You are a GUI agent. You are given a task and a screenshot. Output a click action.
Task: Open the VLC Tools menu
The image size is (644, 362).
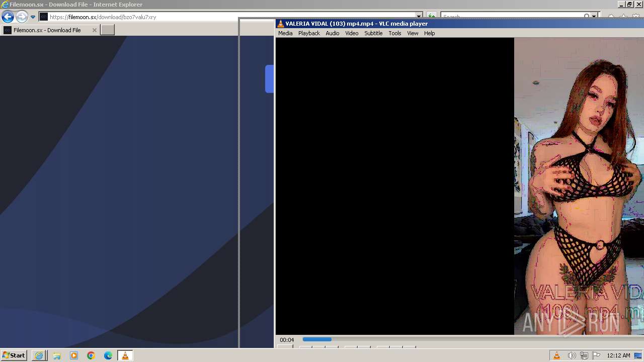[395, 33]
